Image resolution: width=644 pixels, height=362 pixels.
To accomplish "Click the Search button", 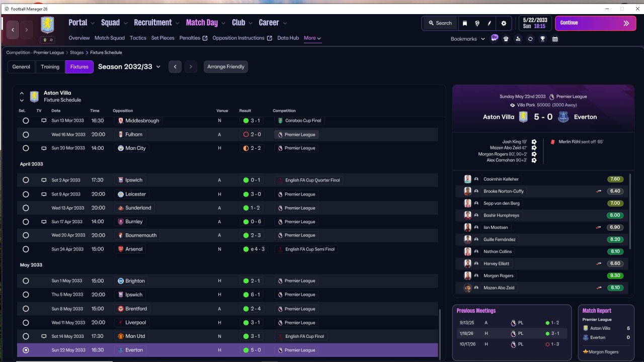I will click(x=439, y=23).
